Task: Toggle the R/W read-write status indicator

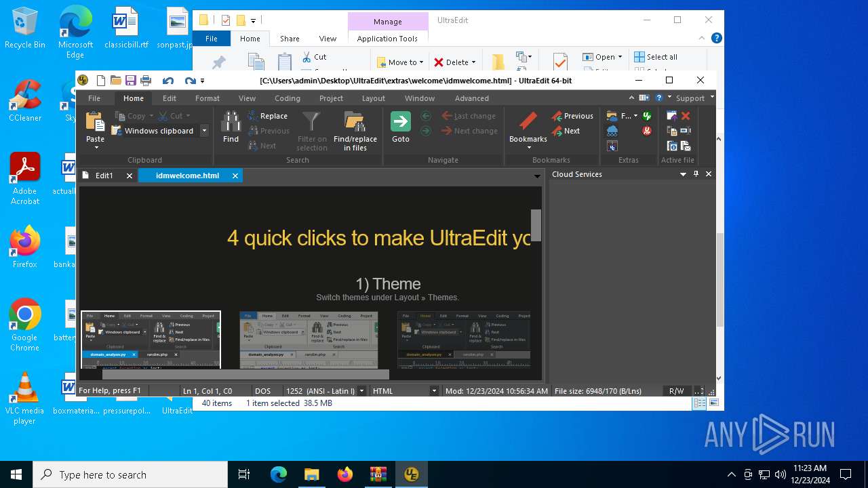Action: point(676,391)
